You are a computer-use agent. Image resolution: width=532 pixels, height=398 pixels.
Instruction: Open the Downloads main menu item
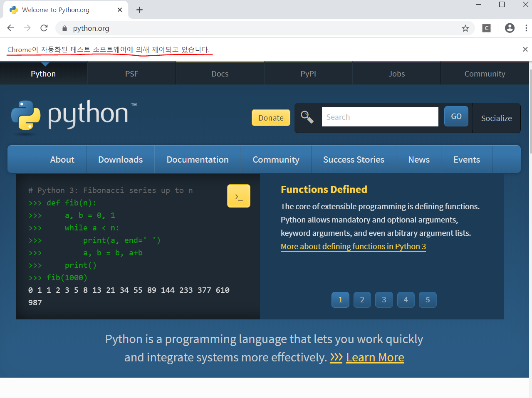pos(121,159)
